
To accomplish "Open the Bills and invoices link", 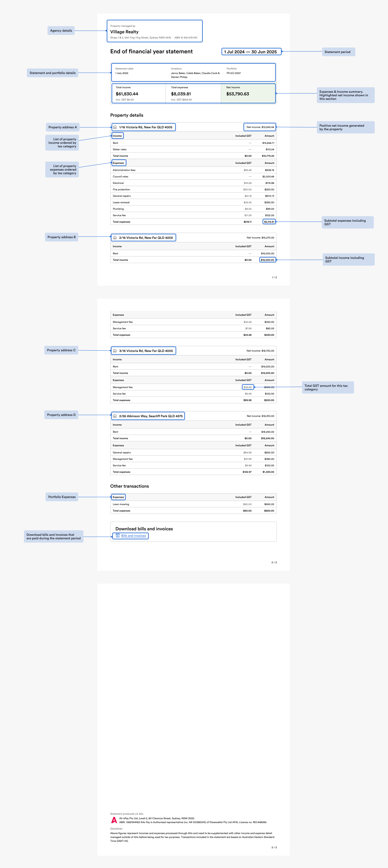I will pyautogui.click(x=134, y=535).
